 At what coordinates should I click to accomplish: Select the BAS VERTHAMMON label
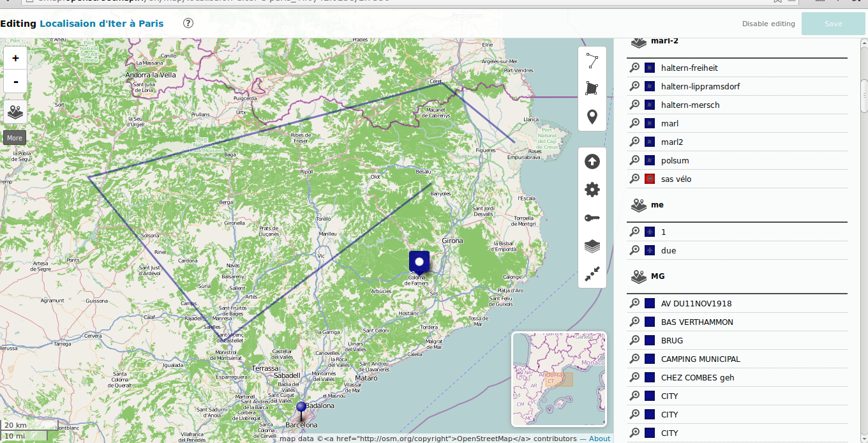697,322
